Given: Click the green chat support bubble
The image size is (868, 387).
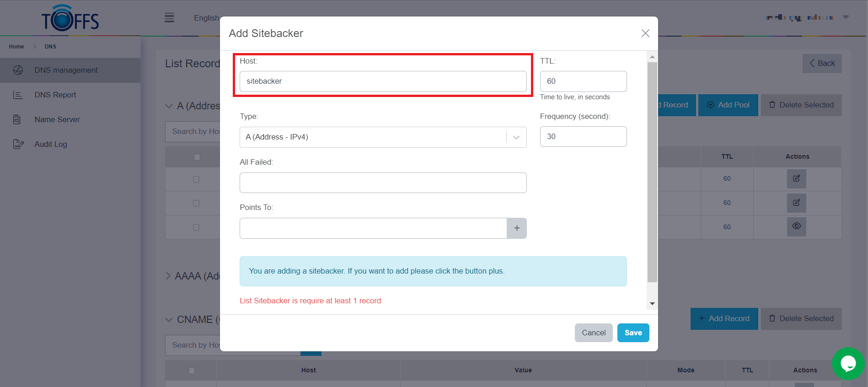Looking at the screenshot, I should pyautogui.click(x=848, y=364).
